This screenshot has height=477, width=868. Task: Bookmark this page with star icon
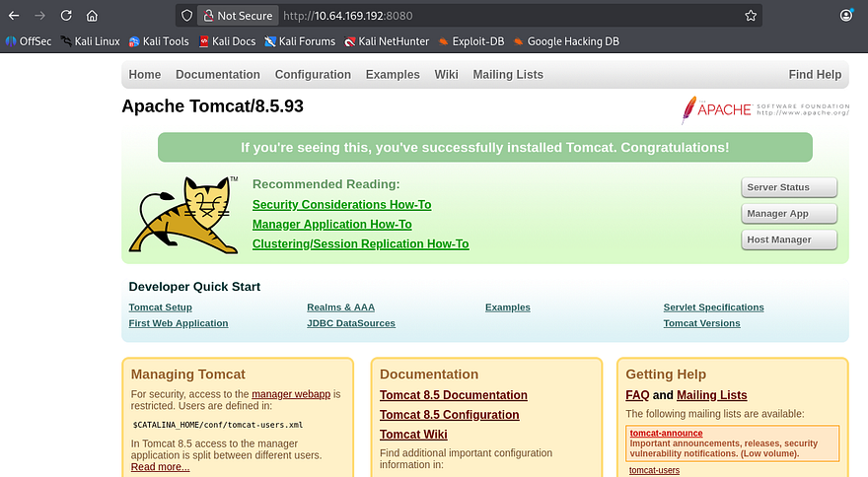pyautogui.click(x=751, y=16)
